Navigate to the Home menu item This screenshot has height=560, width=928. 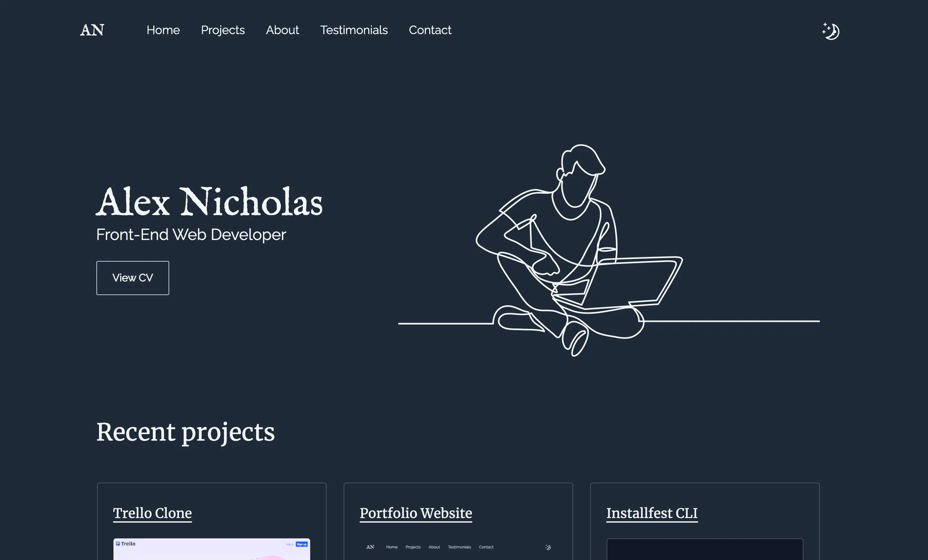coord(163,30)
